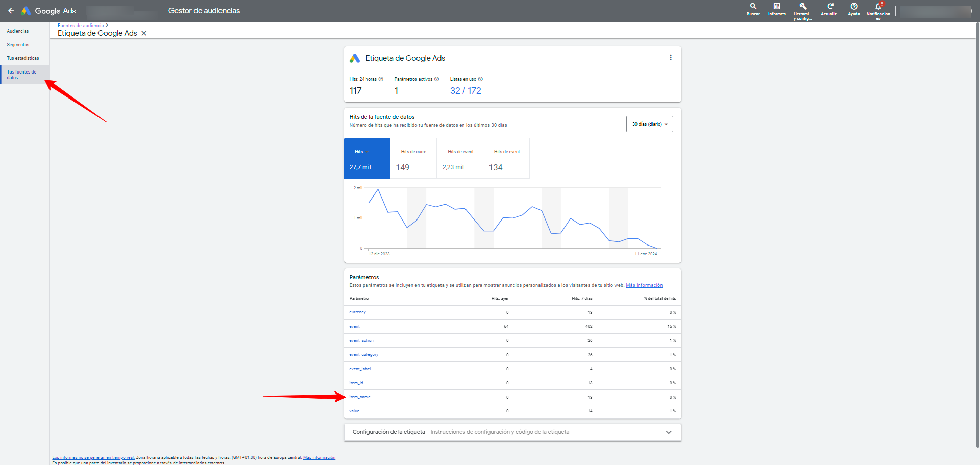Viewport: 980px width, 465px height.
Task: Click the Gestor de audiencias title
Action: pyautogui.click(x=204, y=11)
